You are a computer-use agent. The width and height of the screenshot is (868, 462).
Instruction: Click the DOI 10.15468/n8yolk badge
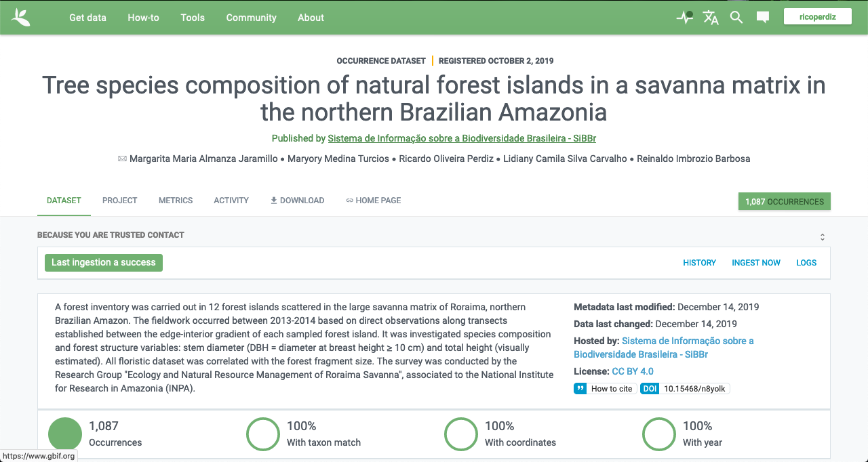pyautogui.click(x=685, y=389)
